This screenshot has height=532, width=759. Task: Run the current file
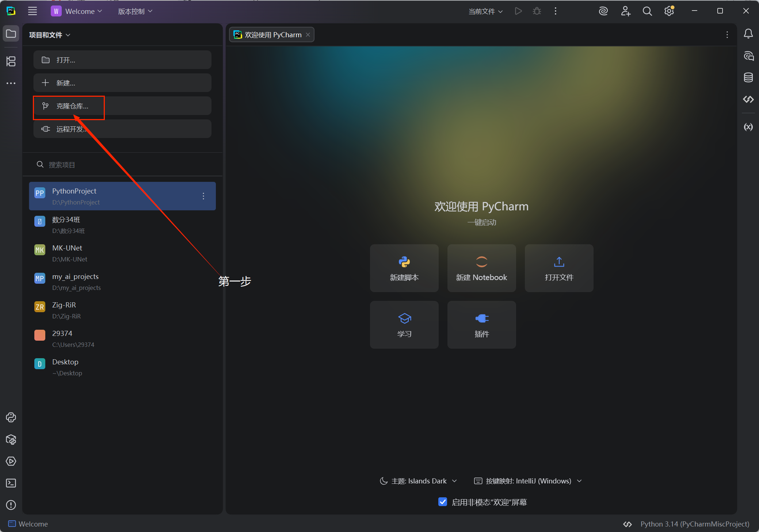[518, 11]
